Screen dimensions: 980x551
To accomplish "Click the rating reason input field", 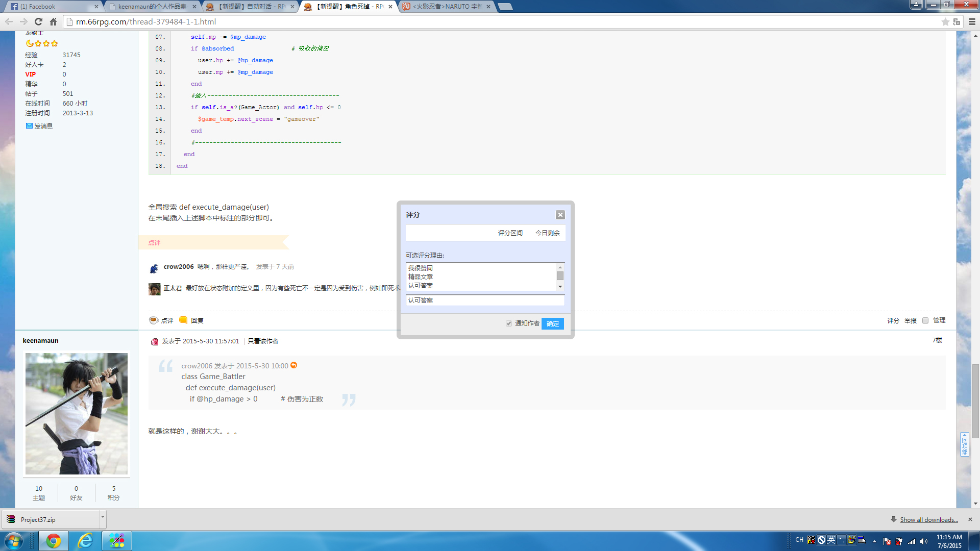I will click(485, 300).
